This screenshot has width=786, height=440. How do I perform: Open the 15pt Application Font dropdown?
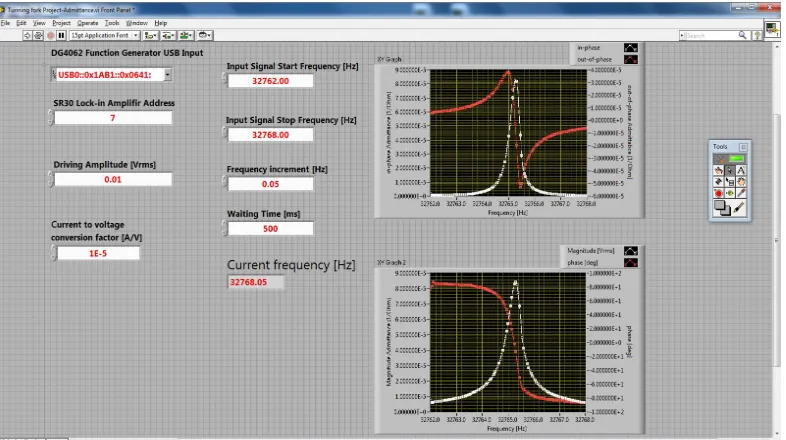tap(104, 36)
